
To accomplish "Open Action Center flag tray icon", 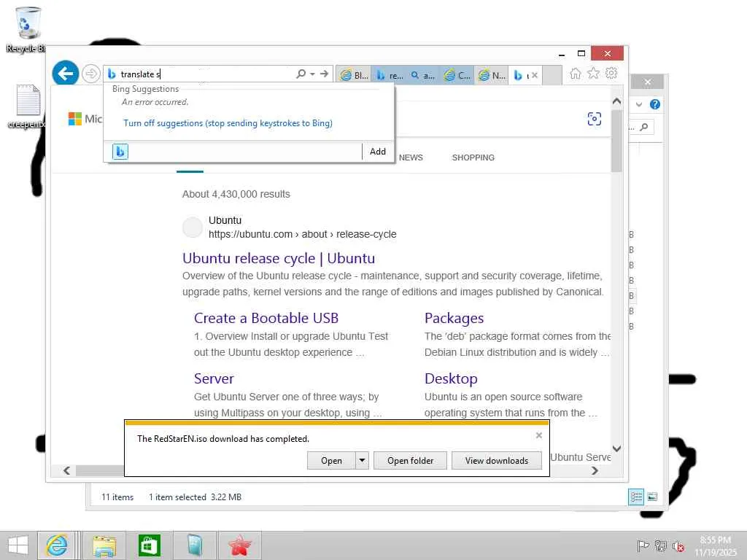I will [643, 545].
